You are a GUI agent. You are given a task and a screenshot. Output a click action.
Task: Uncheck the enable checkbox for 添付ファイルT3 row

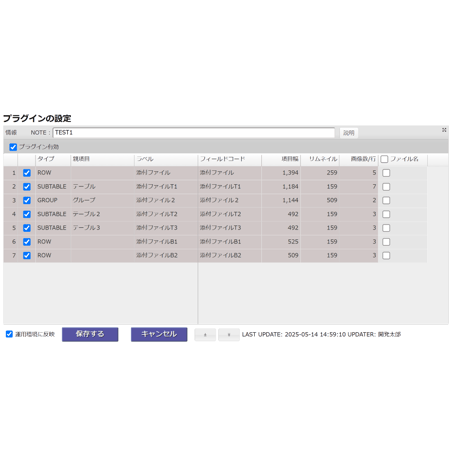tap(27, 228)
